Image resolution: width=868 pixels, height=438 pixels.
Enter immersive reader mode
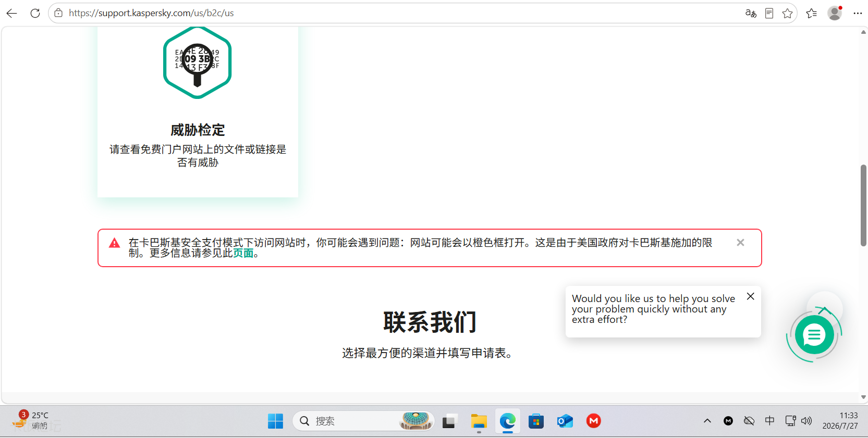(769, 13)
